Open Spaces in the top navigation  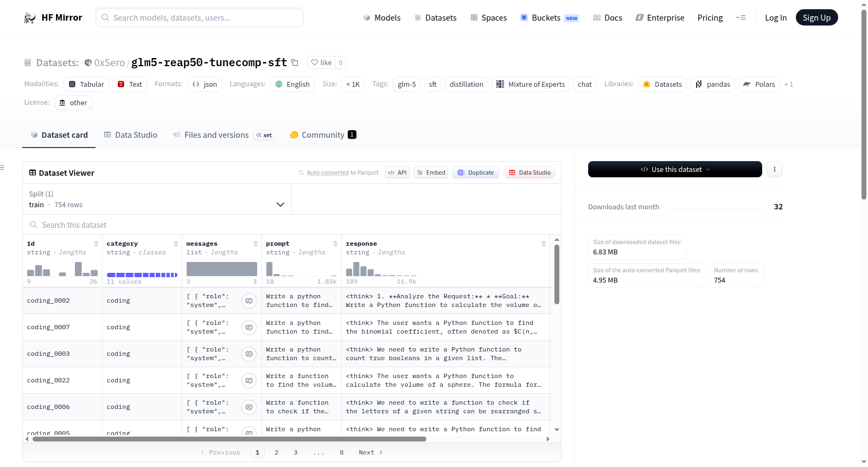[489, 18]
